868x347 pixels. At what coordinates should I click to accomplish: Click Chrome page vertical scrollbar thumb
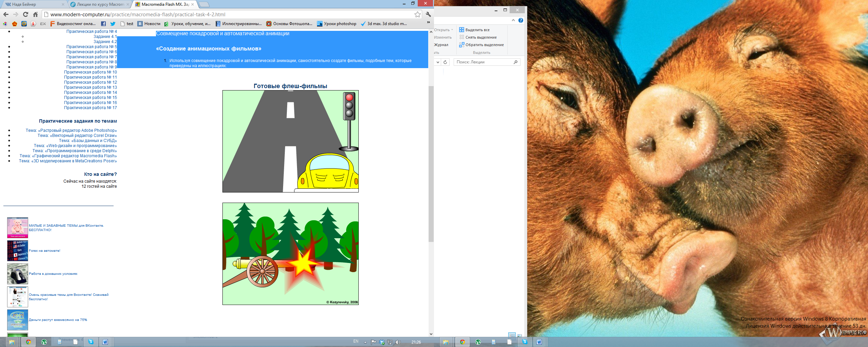coord(431,164)
